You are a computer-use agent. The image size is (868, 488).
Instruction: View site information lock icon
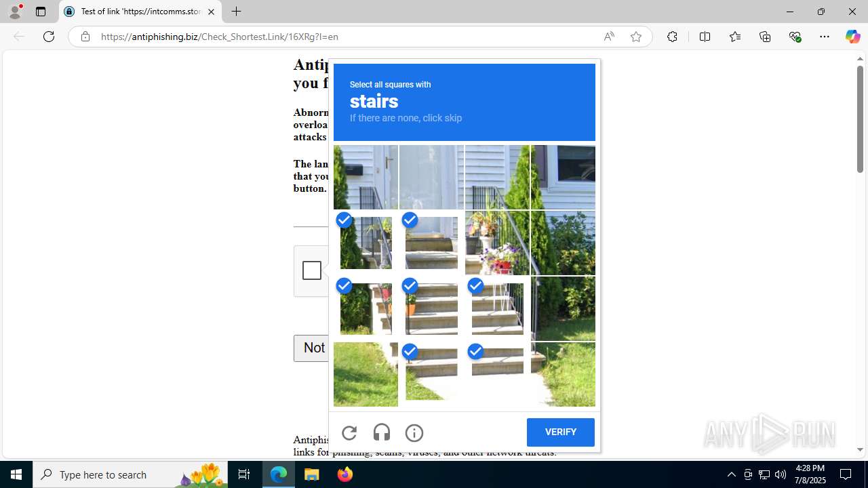85,37
